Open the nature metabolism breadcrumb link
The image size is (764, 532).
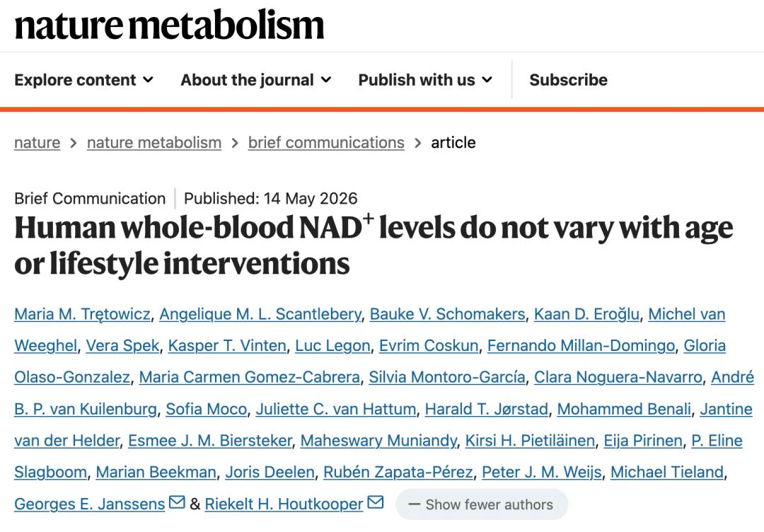[x=154, y=142]
